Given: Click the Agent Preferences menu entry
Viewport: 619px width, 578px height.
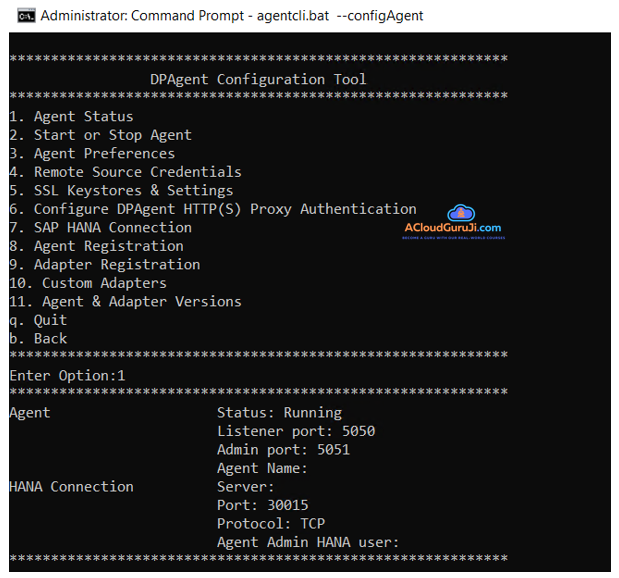Looking at the screenshot, I should pyautogui.click(x=92, y=153).
